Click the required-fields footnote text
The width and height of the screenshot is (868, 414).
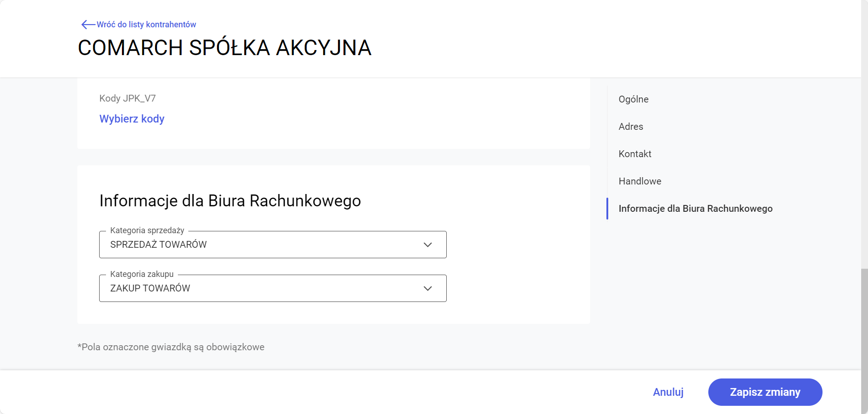tap(171, 347)
